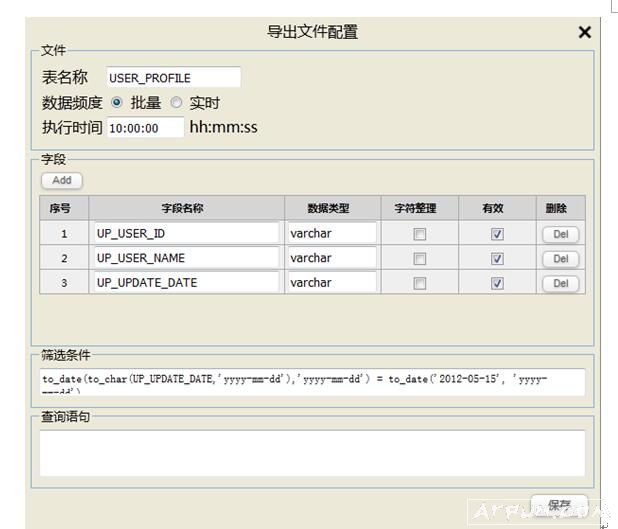618x529 pixels.
Task: Click the execution time field showing 10:00:00
Action: pos(145,128)
